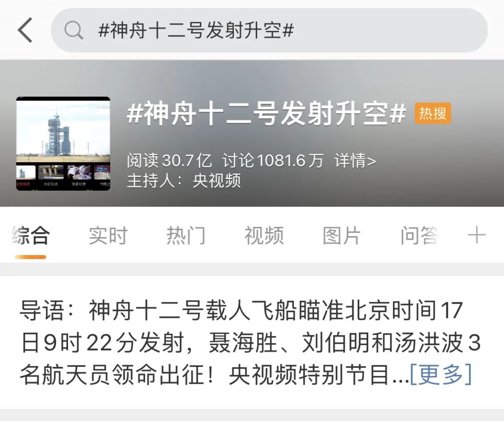Tap the 阅读 30.7亿 read count
The height and width of the screenshot is (422, 504).
pos(169,160)
